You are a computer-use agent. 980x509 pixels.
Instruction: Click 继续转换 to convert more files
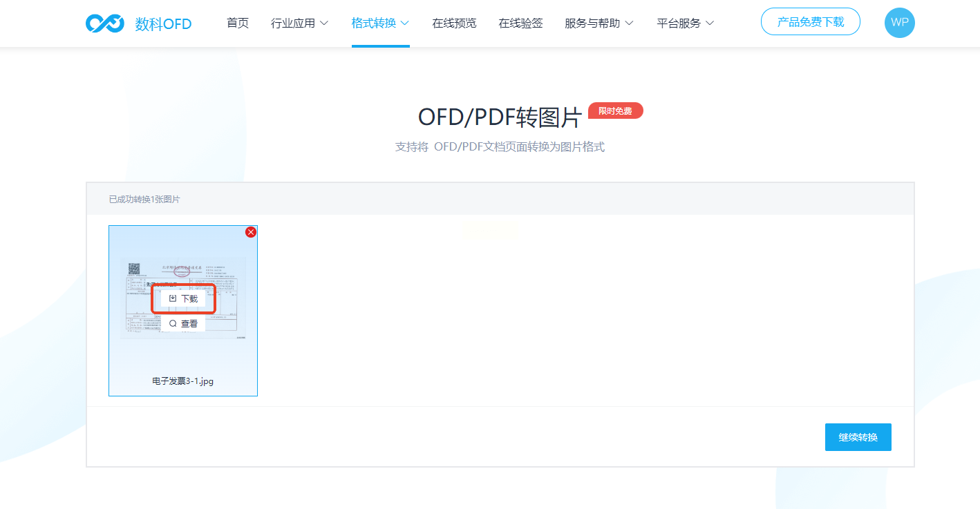(858, 437)
